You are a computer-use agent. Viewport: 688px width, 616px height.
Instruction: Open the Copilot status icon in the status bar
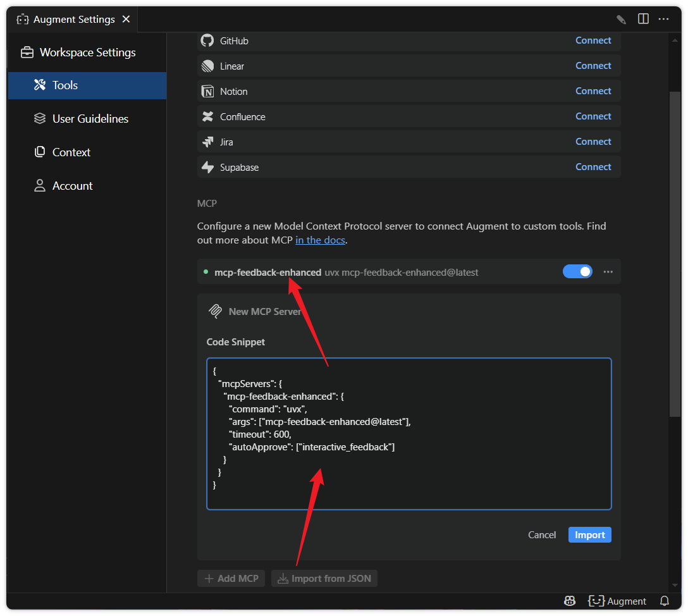[570, 601]
